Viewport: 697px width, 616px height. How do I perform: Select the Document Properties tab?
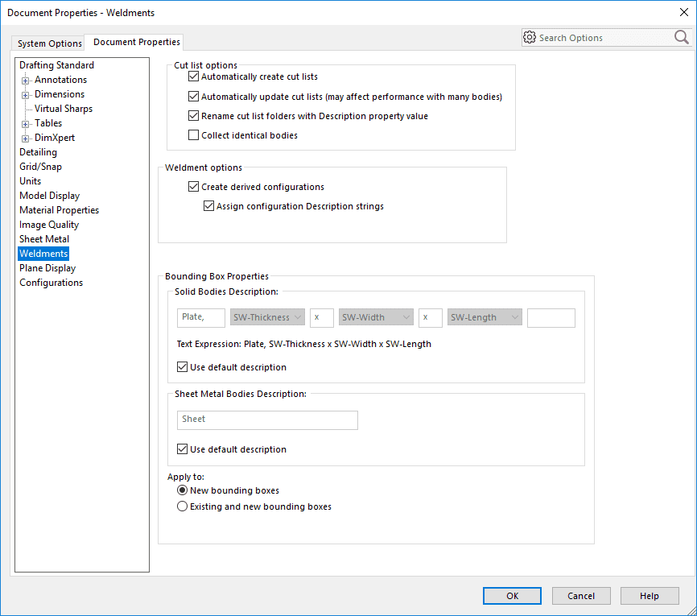(137, 42)
